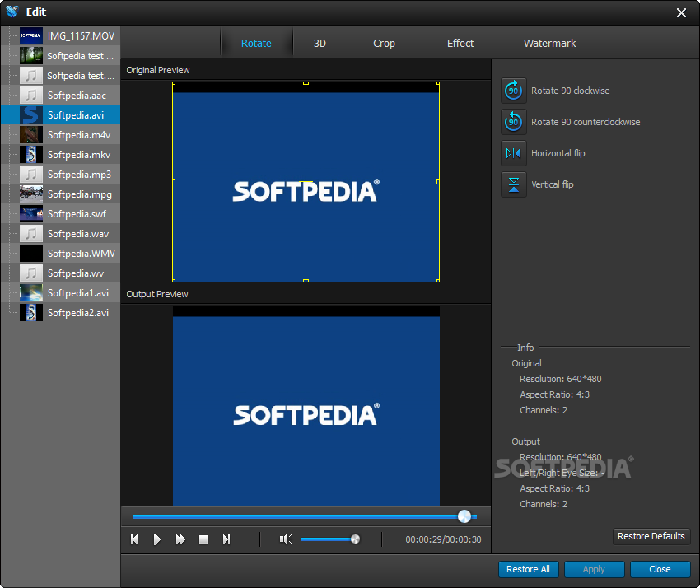Open the Crop tab
Image resolution: width=700 pixels, height=588 pixels.
pos(384,44)
